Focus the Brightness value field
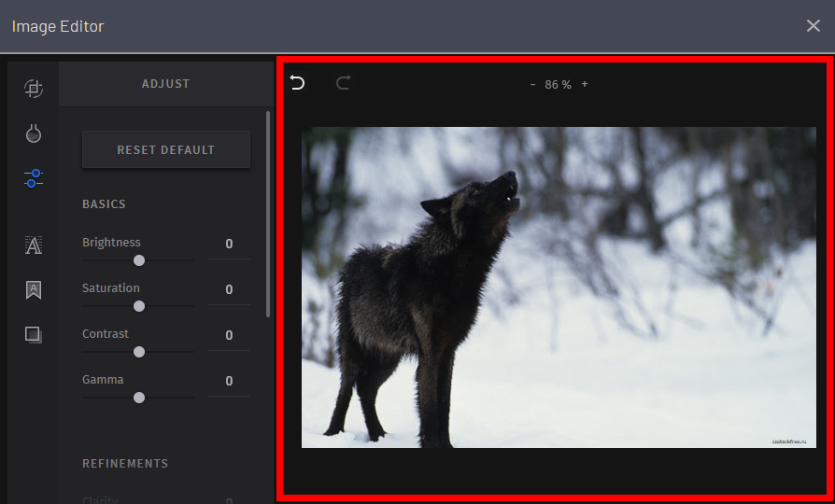835x504 pixels. (229, 245)
